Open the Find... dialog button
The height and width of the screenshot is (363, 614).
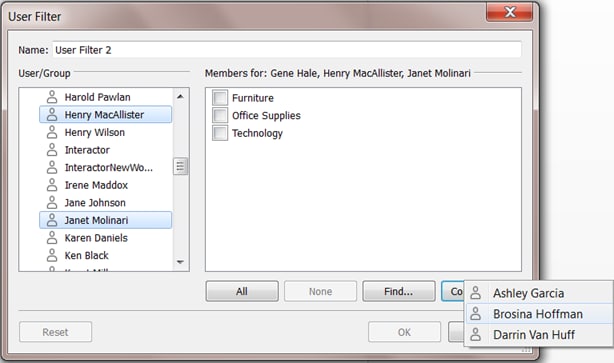coord(399,291)
